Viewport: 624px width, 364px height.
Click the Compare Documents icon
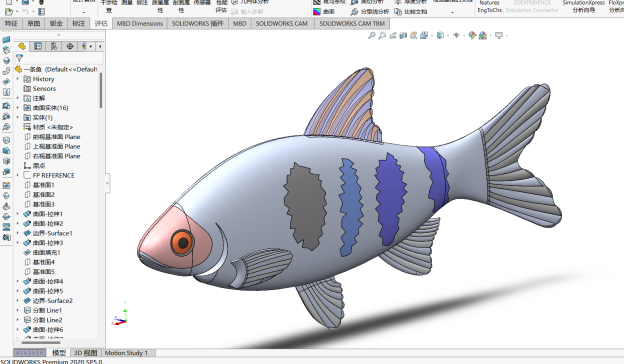pyautogui.click(x=398, y=12)
